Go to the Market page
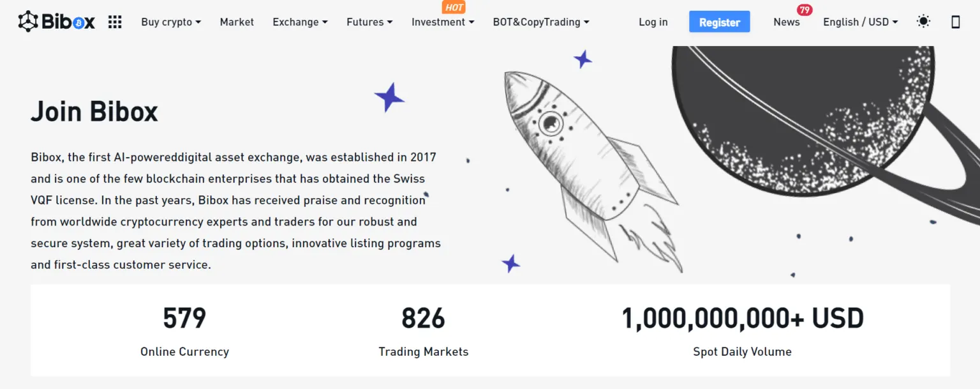The image size is (980, 389). pos(237,22)
